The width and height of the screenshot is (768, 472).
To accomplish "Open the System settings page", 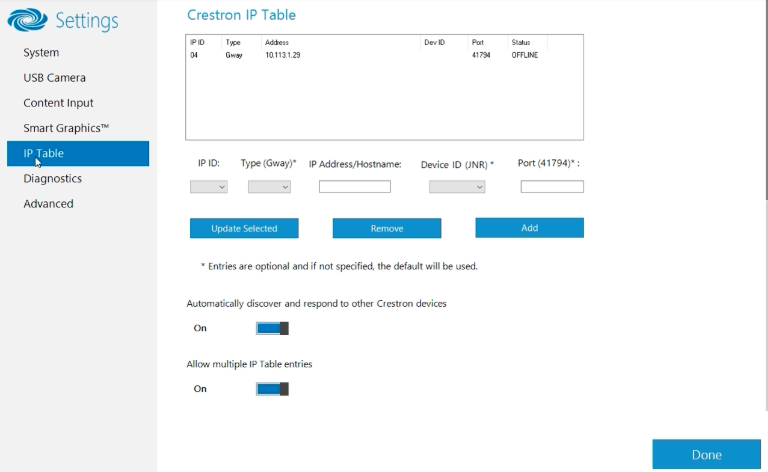I will [41, 52].
